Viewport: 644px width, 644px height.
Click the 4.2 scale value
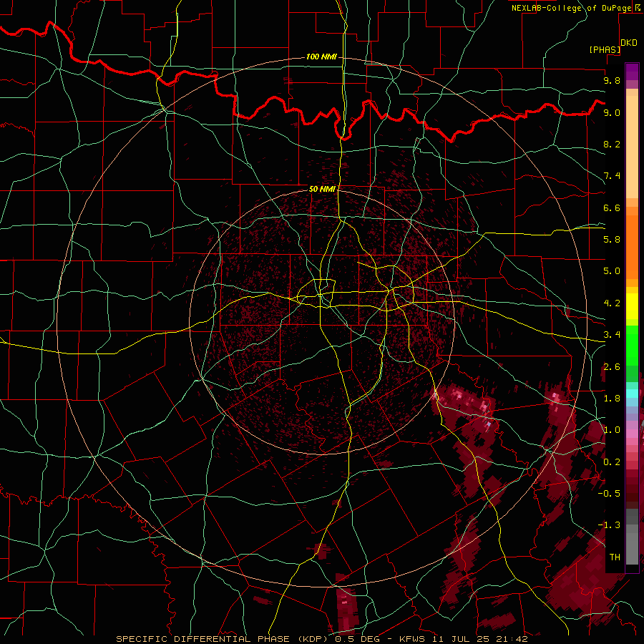pyautogui.click(x=612, y=303)
